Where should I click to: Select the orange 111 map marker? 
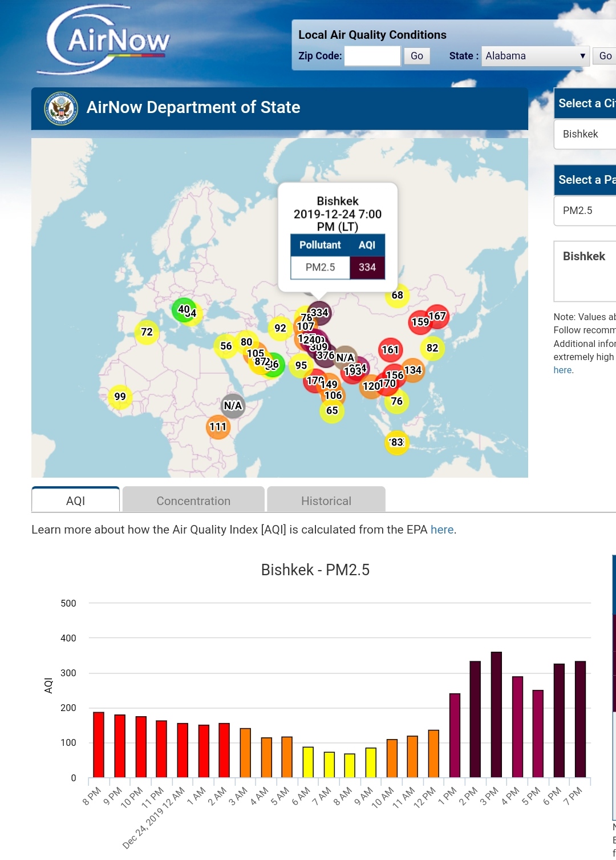tap(218, 427)
